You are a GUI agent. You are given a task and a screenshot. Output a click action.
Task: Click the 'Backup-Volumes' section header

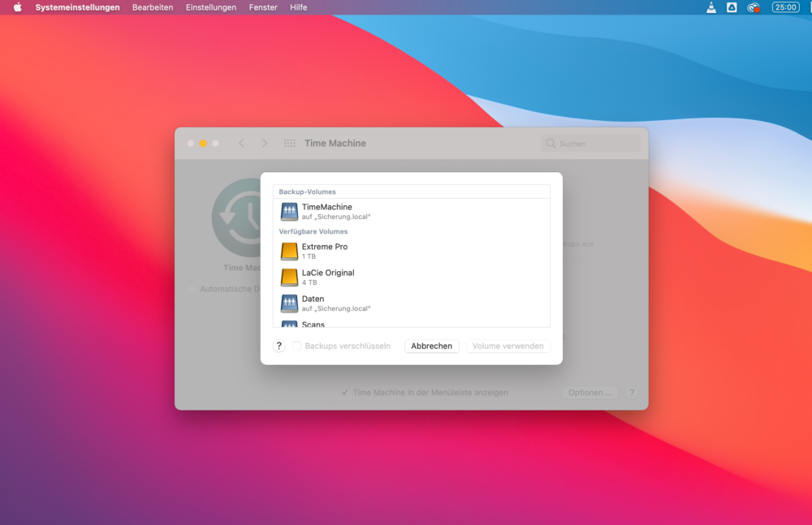coord(307,191)
